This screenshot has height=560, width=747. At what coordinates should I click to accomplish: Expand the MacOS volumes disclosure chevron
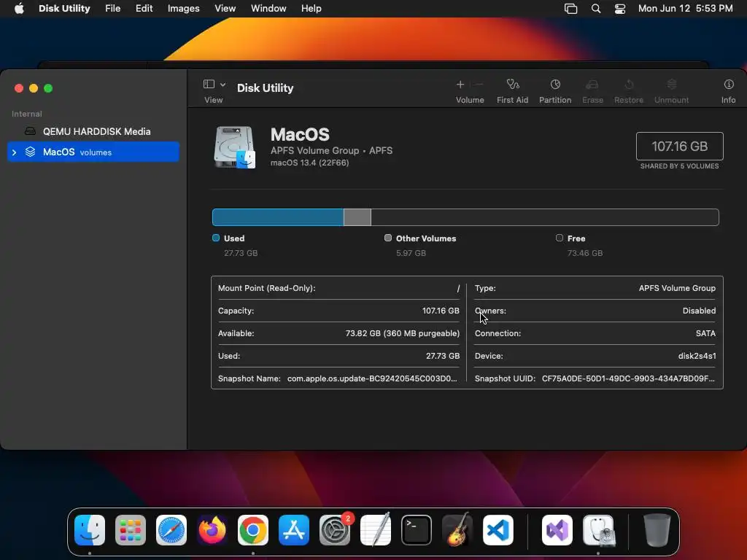tap(15, 152)
